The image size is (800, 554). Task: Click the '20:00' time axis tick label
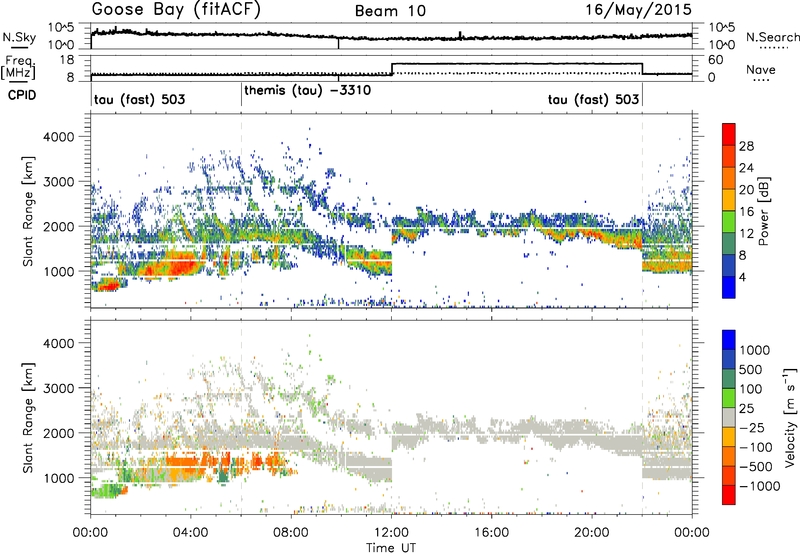(592, 533)
